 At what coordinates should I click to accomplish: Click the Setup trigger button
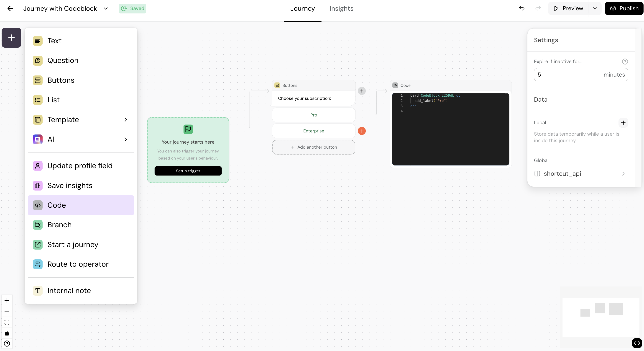[188, 171]
